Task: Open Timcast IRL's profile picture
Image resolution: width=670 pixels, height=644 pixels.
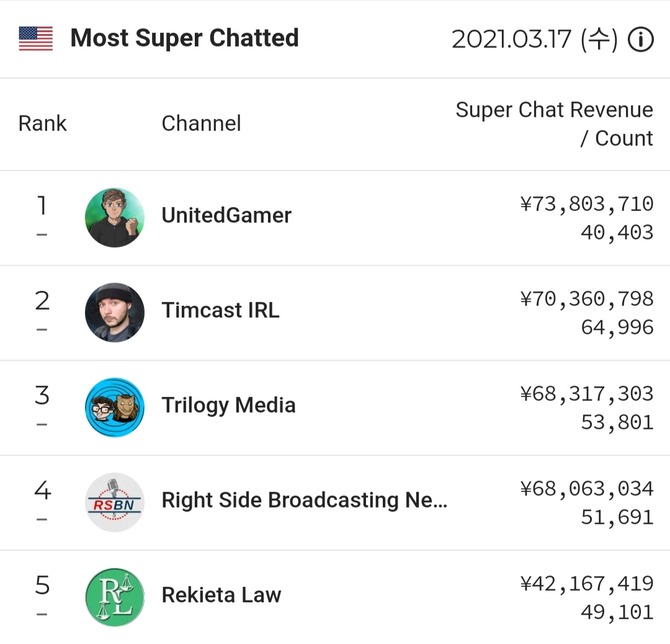Action: point(115,312)
